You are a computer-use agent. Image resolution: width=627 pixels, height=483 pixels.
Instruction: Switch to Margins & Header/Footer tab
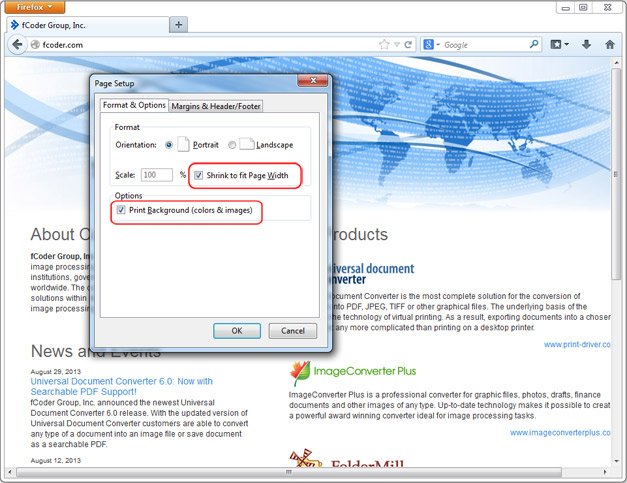(216, 106)
